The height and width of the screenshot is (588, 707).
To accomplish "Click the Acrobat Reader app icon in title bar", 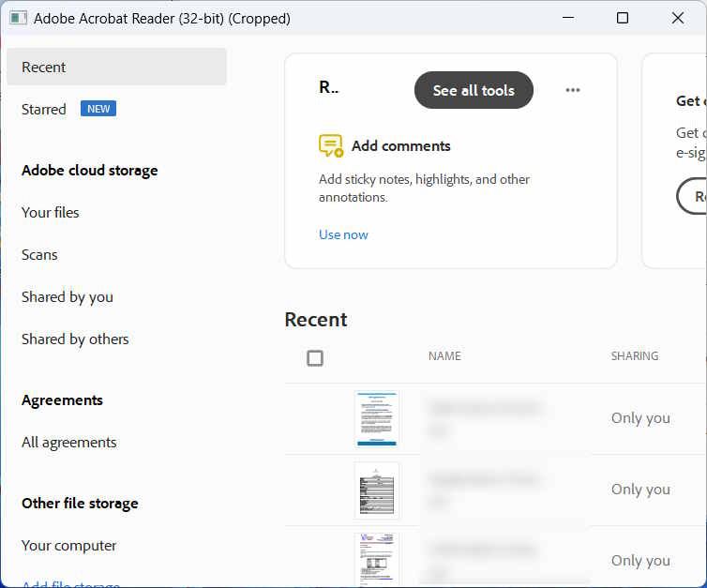I will coord(18,18).
